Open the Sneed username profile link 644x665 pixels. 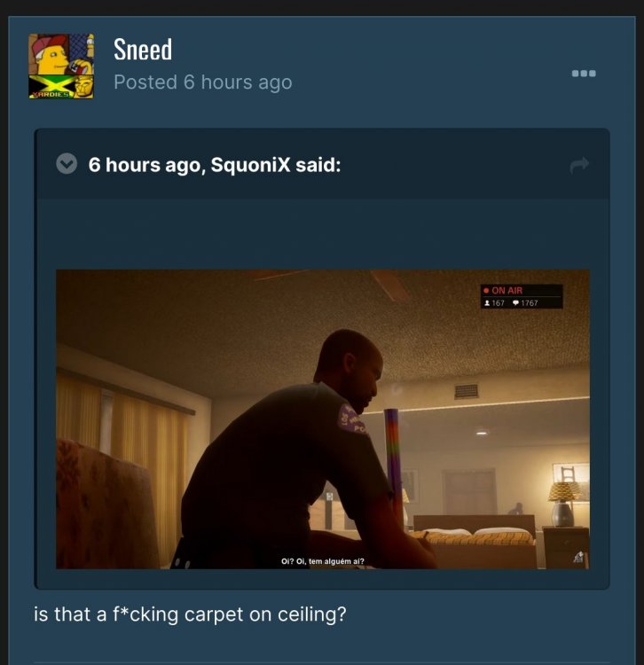tap(143, 49)
